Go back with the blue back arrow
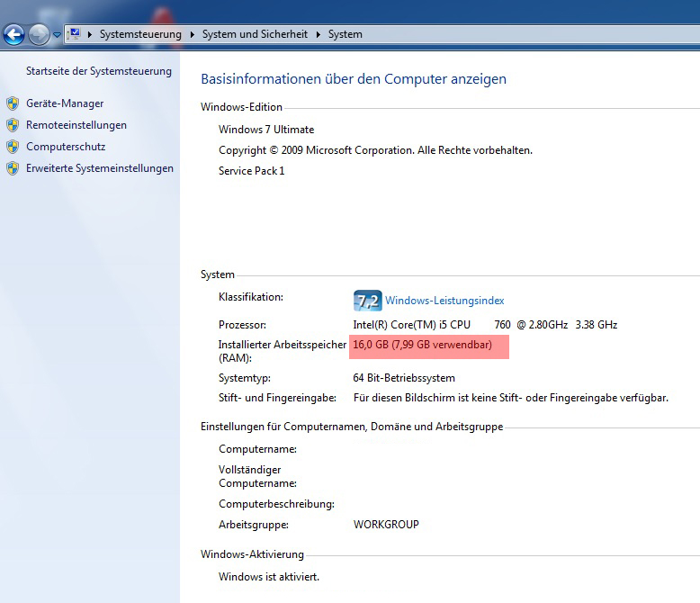The width and height of the screenshot is (700, 603). pos(13,35)
